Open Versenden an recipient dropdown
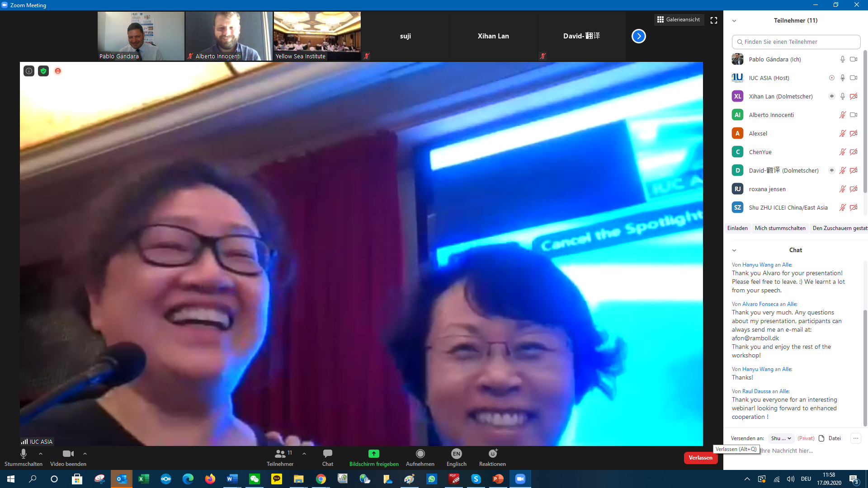 point(781,438)
